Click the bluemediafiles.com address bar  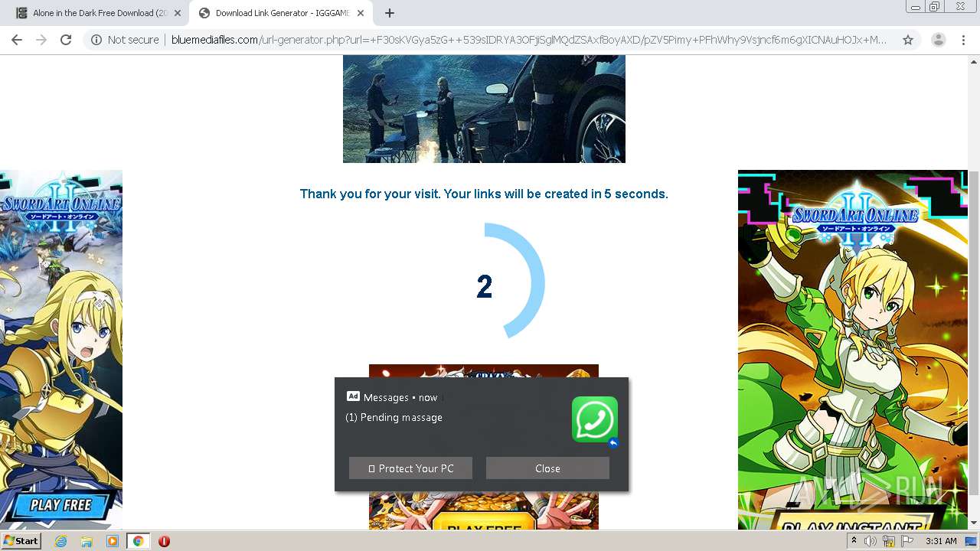(528, 40)
